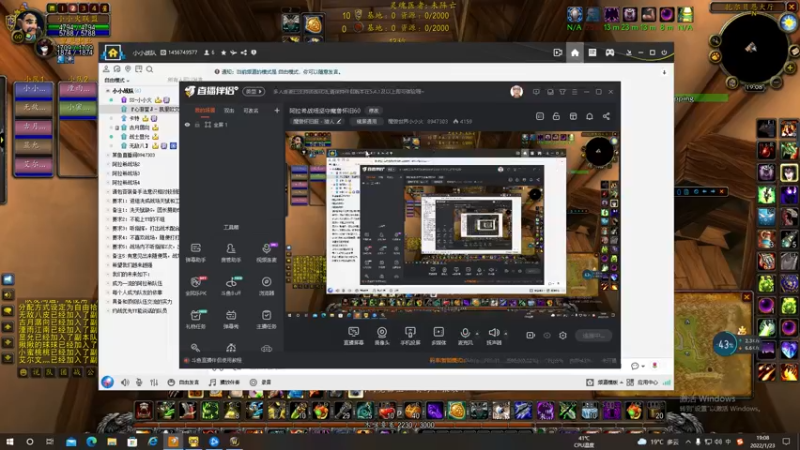Mute the 扬声器 speaker in 直播伴侣
Viewport: 800px width, 450px height.
point(494,336)
